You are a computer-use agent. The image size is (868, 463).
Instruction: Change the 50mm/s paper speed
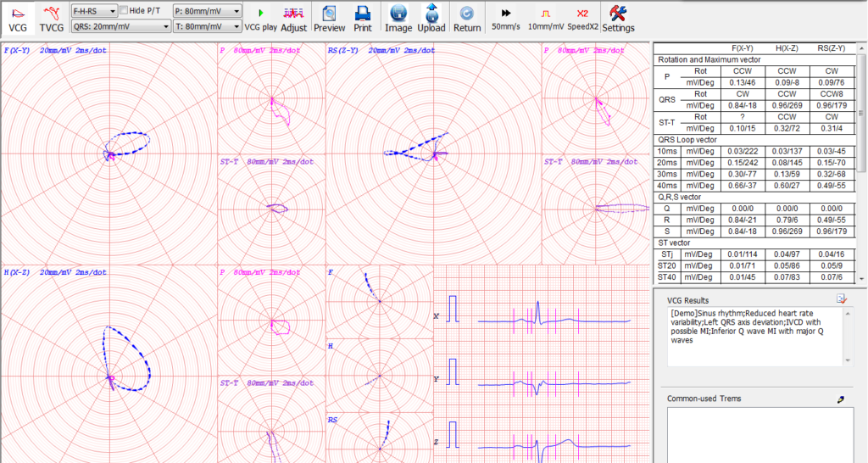click(x=506, y=18)
